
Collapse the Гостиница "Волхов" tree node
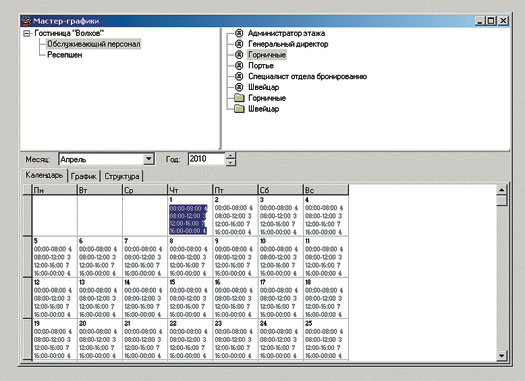[x=27, y=33]
